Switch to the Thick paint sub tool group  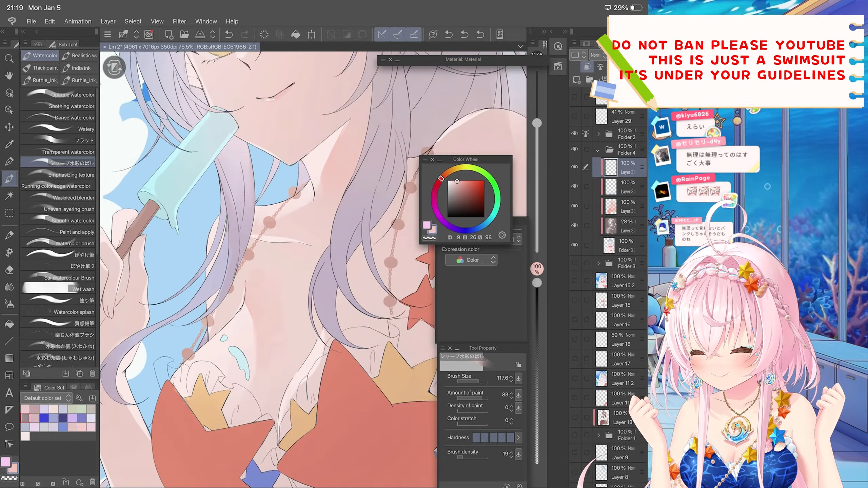[40, 68]
